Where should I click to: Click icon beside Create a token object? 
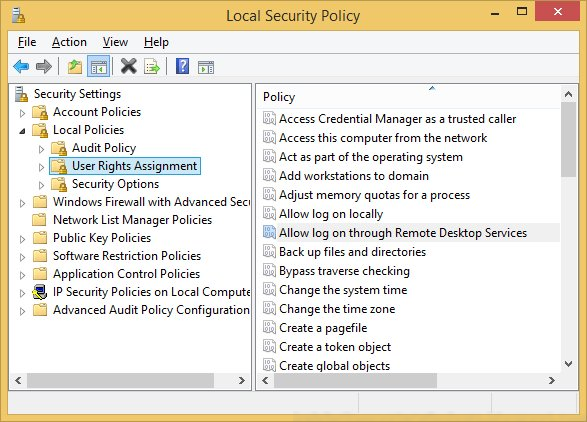coord(269,347)
